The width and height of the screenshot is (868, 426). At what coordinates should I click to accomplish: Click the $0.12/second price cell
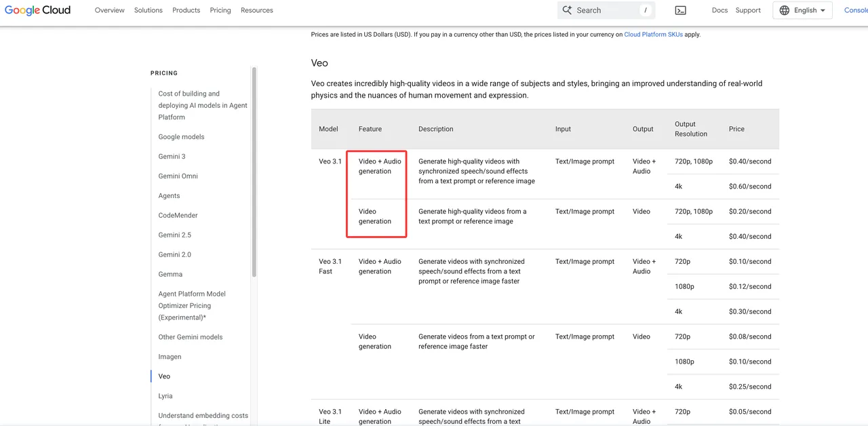(750, 286)
